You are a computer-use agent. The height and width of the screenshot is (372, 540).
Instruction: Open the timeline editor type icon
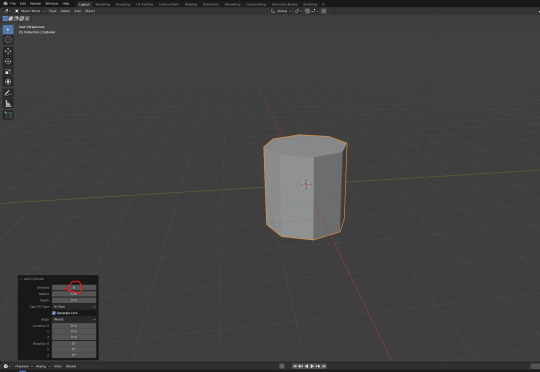point(7,366)
